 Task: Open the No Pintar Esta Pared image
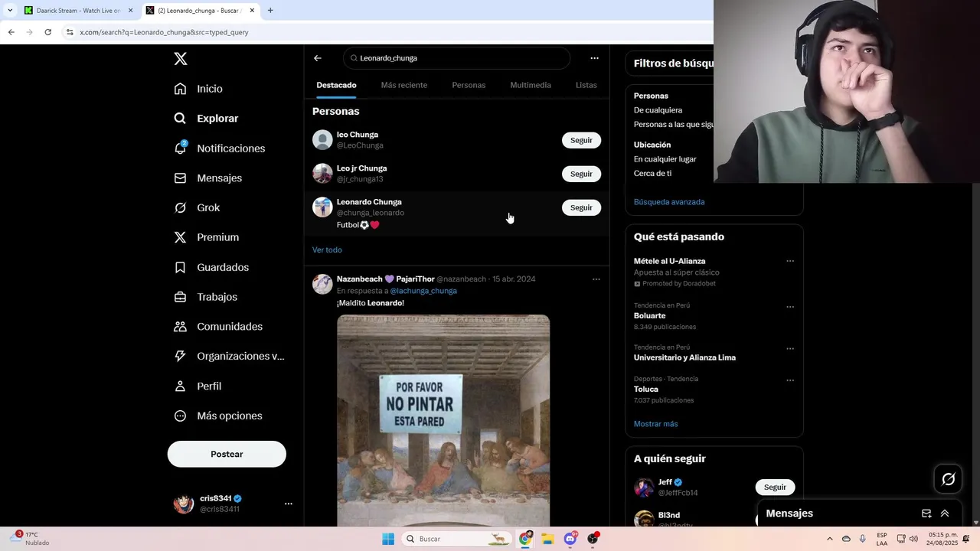coord(443,420)
